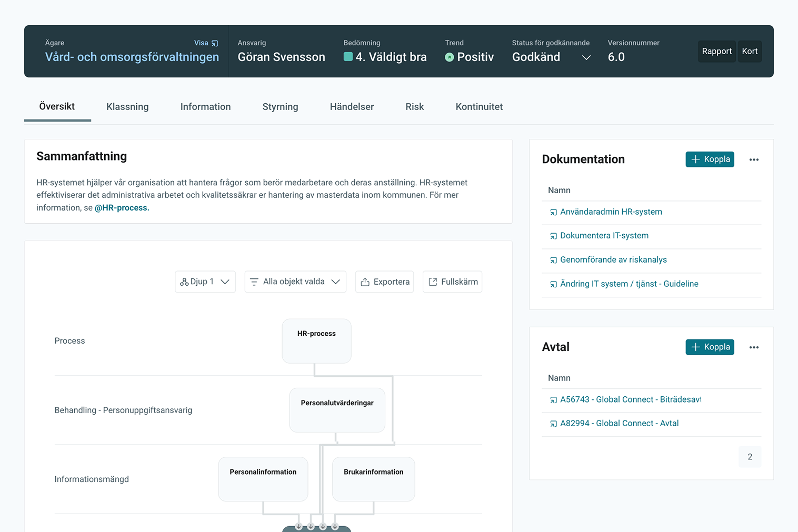Expand the Status för godkännande dropdown
The height and width of the screenshot is (532, 798).
[586, 57]
